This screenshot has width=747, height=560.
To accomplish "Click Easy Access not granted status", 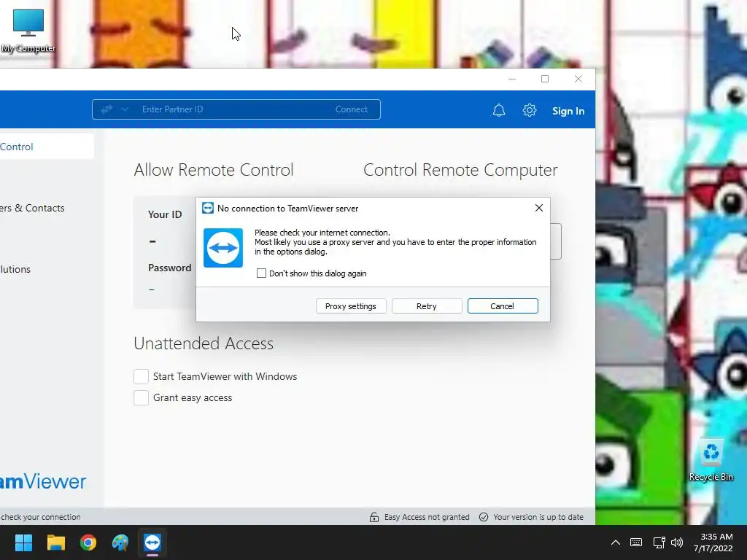I will 426,517.
